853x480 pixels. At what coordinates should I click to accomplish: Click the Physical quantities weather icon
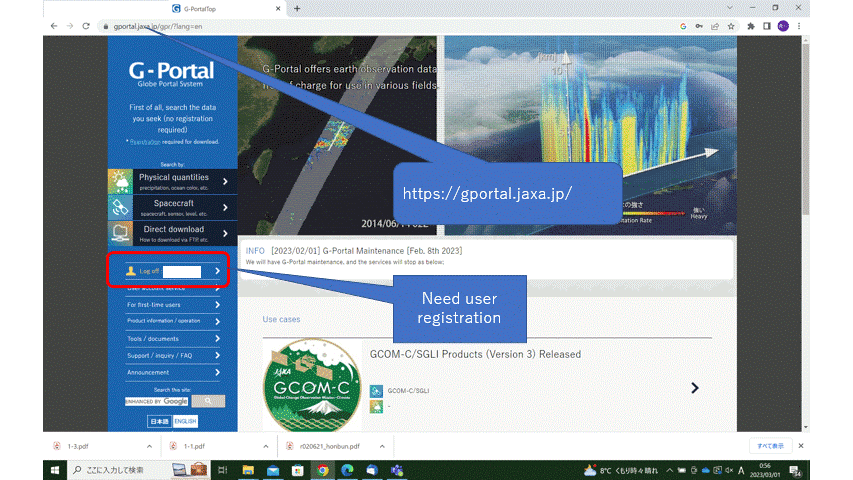(x=120, y=182)
